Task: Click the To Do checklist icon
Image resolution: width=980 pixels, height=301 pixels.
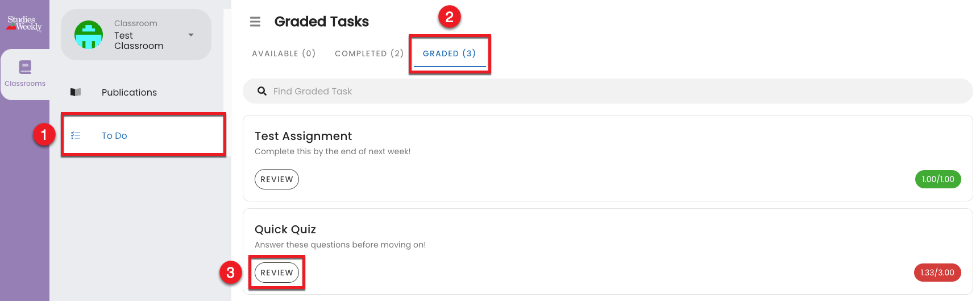Action: tap(76, 135)
